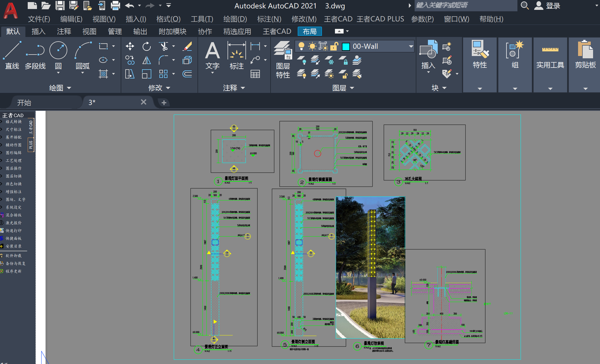Click the Dimension (标注) tool
Image resolution: width=600 pixels, height=364 pixels.
(x=237, y=55)
